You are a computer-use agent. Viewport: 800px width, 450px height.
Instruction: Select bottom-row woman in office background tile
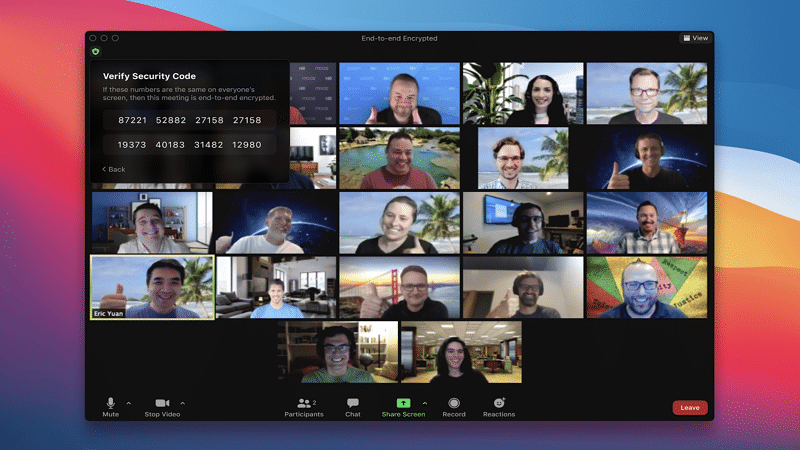coord(461,352)
